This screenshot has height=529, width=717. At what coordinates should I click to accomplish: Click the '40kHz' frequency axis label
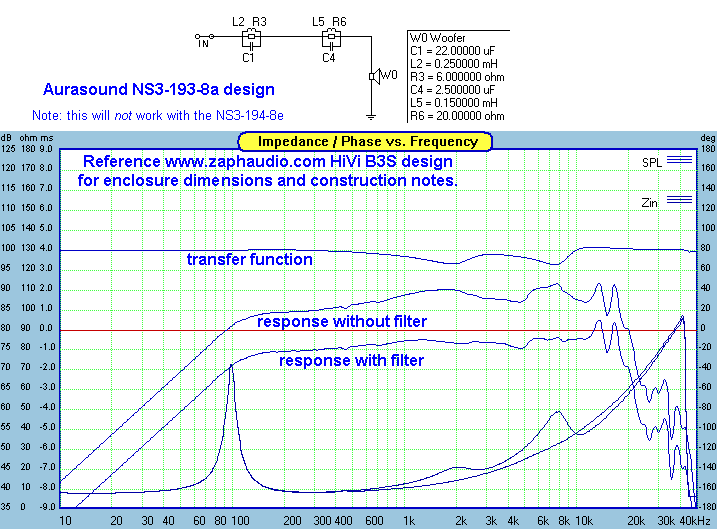pos(695,521)
